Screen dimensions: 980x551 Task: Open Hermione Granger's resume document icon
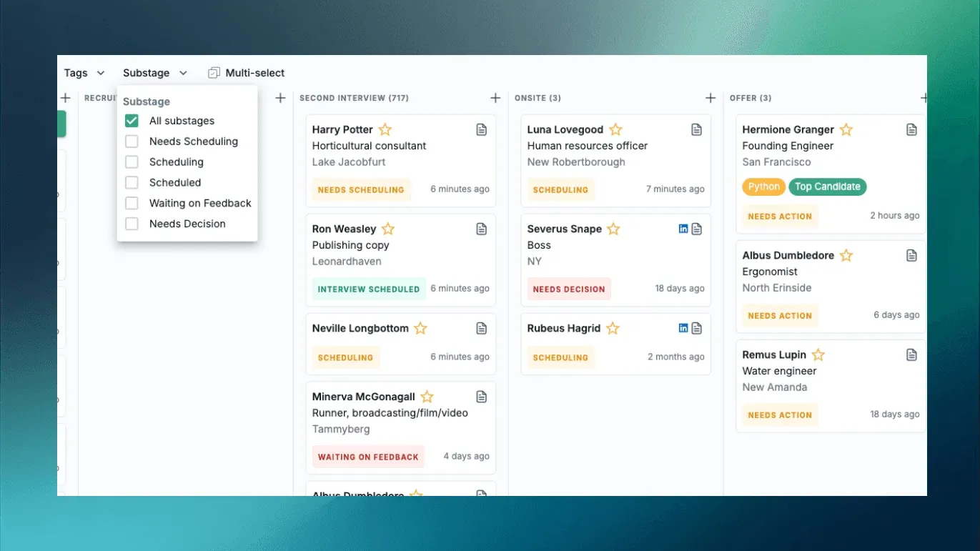click(912, 129)
